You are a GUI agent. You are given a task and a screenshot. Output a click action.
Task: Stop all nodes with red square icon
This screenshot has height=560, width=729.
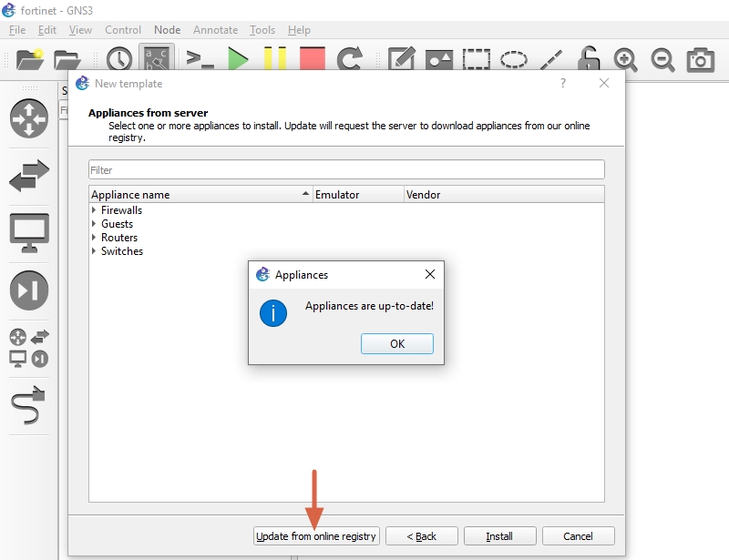point(313,58)
